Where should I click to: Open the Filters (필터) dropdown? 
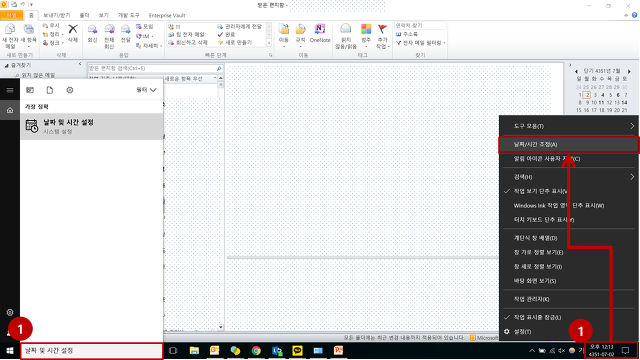click(x=146, y=90)
